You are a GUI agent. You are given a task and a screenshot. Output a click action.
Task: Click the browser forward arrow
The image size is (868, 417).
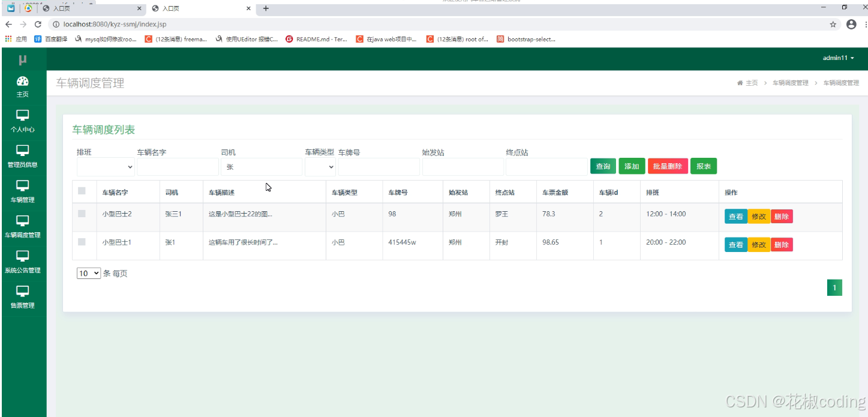pyautogui.click(x=23, y=25)
